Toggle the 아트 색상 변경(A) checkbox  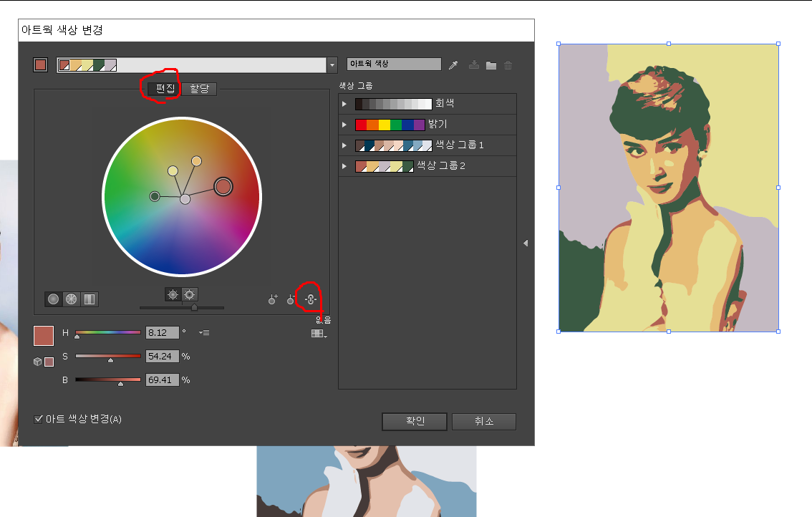39,419
